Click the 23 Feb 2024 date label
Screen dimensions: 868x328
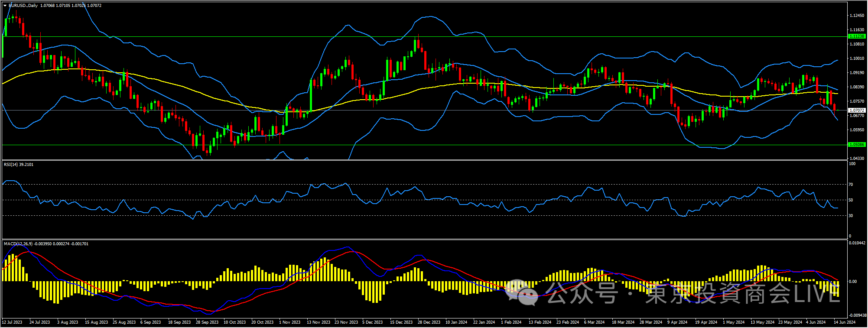pos(568,322)
